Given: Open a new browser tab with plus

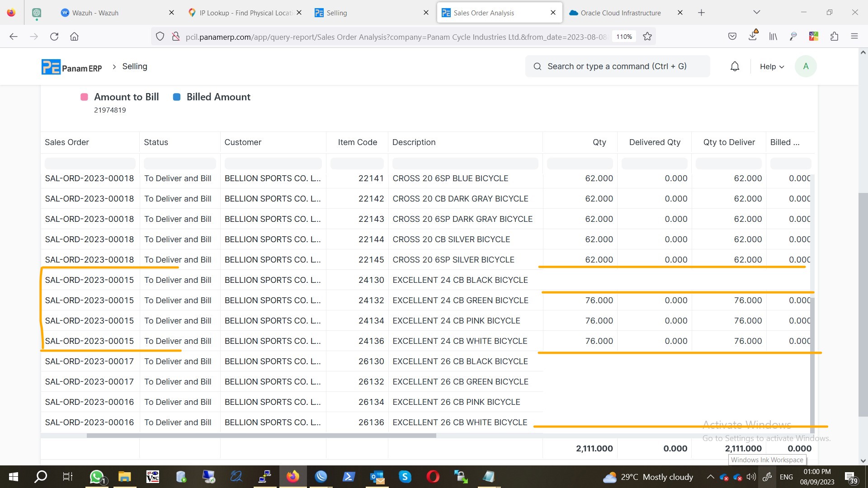Looking at the screenshot, I should 701,13.
